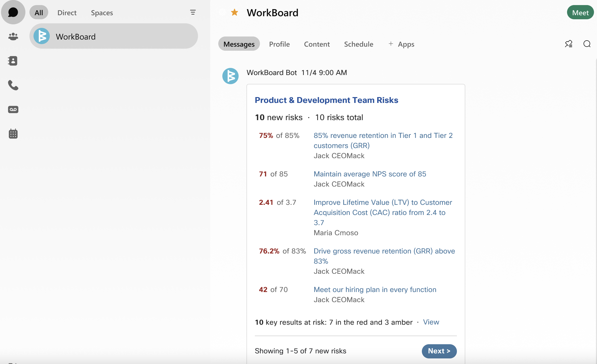Switch to the Schedule tab

click(x=359, y=44)
